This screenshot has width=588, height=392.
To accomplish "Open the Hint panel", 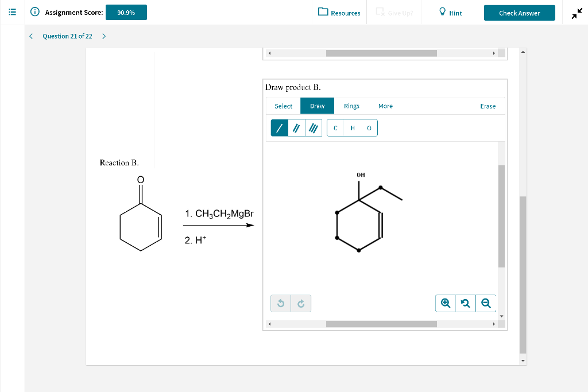I will 450,12.
